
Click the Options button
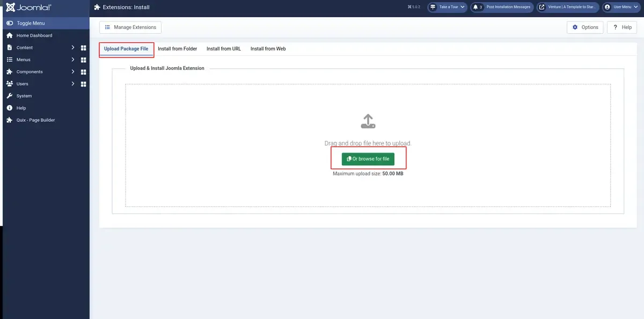coord(585,27)
